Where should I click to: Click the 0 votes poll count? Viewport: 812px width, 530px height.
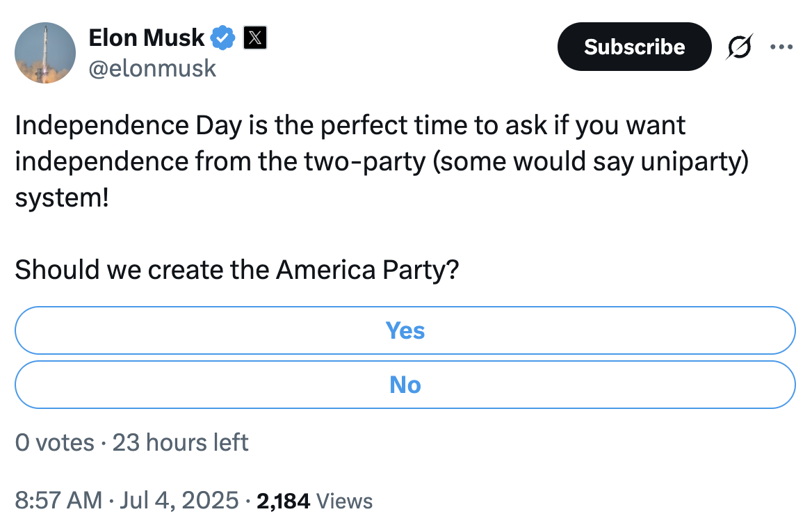[x=54, y=442]
